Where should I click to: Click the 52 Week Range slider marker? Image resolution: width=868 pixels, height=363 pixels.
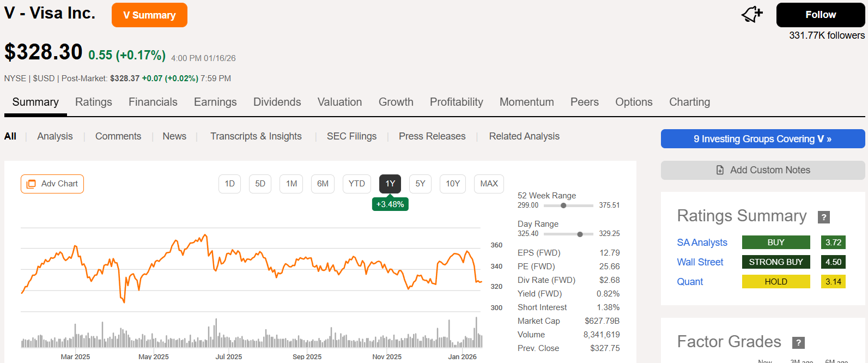click(563, 205)
